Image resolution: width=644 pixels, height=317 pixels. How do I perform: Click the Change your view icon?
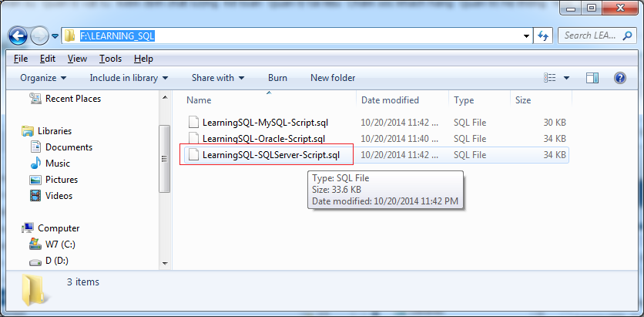[549, 78]
